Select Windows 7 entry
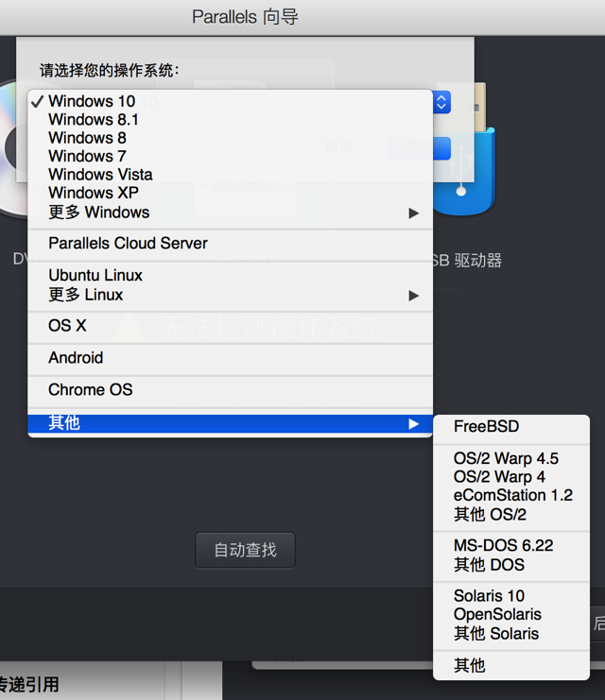This screenshot has height=700, width=605. click(230, 156)
